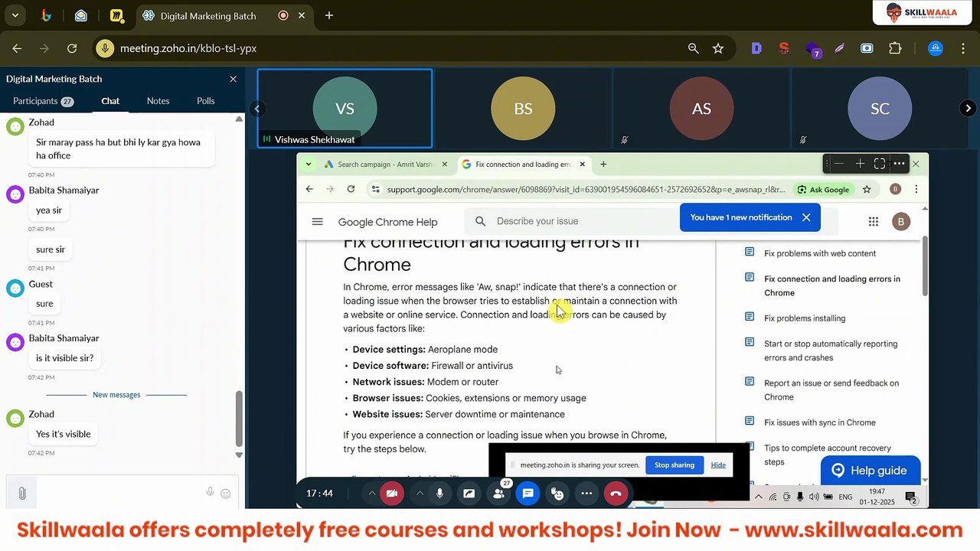Open Windows notification center in the taskbar
Image resolution: width=980 pixels, height=551 pixels.
click(911, 497)
